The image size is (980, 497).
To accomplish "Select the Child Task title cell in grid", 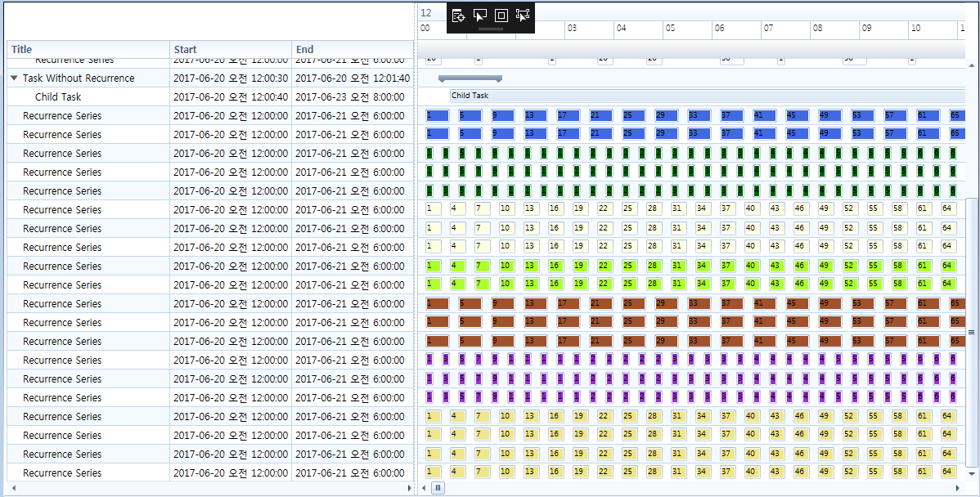I will click(88, 96).
